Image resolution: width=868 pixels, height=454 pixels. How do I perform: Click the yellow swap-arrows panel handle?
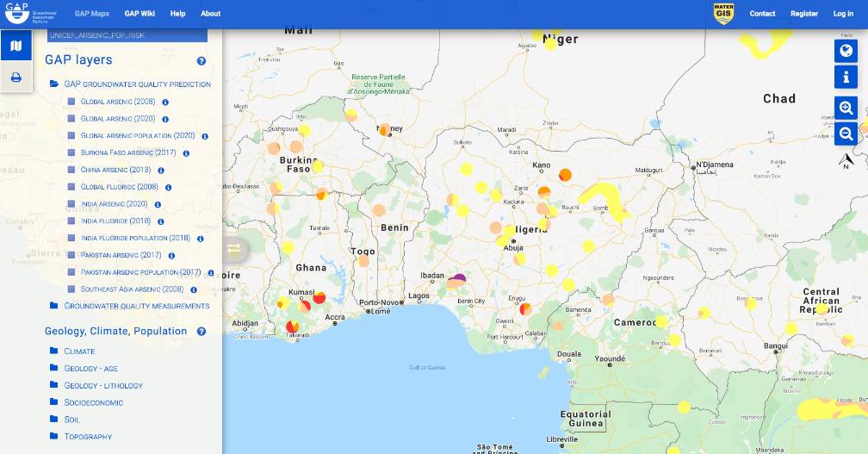pyautogui.click(x=233, y=249)
